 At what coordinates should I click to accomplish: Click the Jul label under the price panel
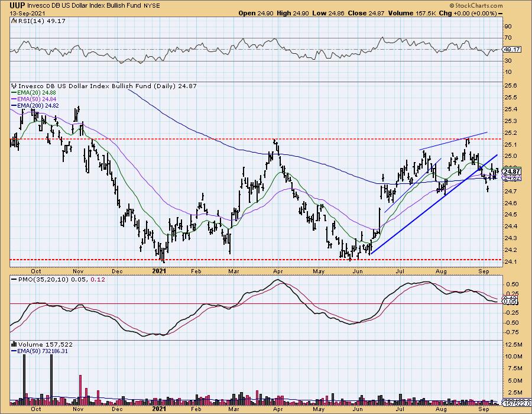(400, 271)
